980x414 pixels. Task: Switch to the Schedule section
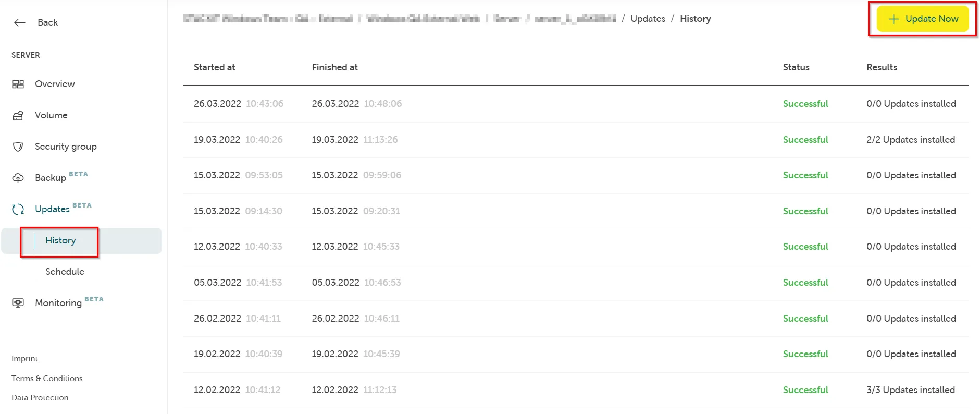pyautogui.click(x=64, y=271)
